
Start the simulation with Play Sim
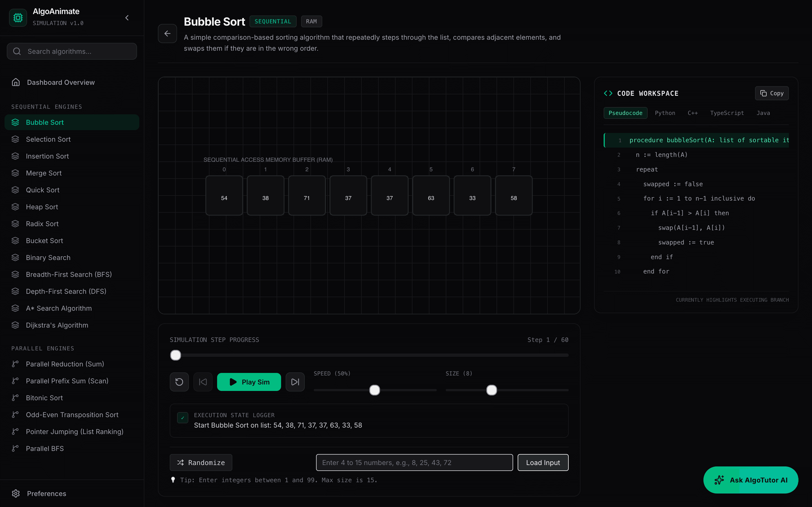click(249, 382)
